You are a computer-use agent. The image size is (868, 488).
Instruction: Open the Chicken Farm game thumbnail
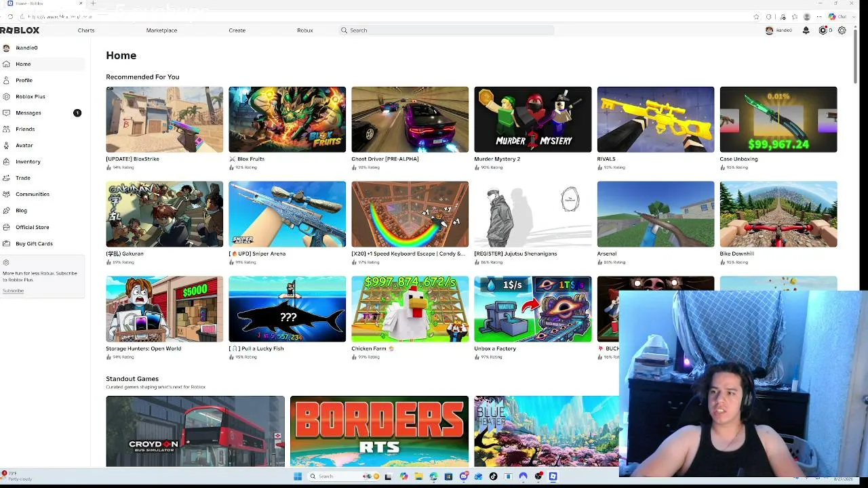410,309
